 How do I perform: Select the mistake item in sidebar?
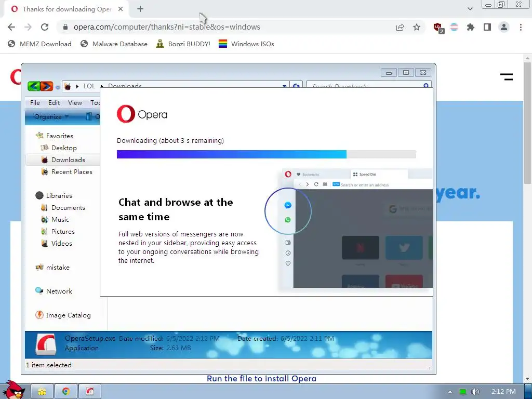[52, 268]
